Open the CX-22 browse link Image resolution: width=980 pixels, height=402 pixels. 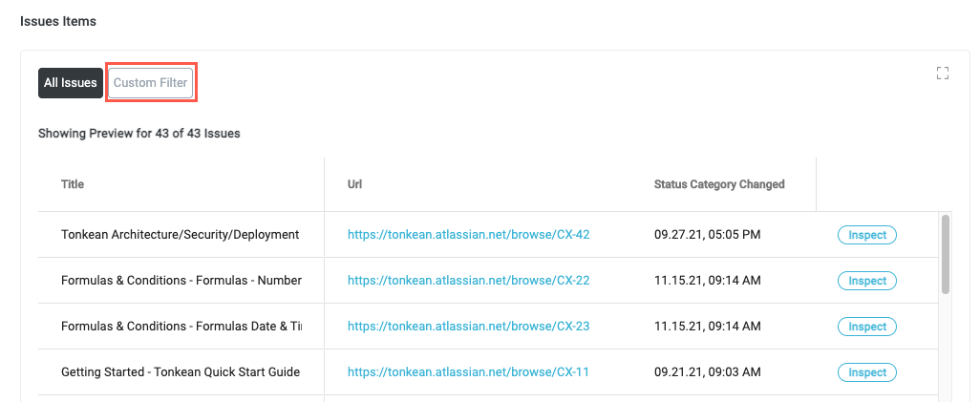click(468, 281)
